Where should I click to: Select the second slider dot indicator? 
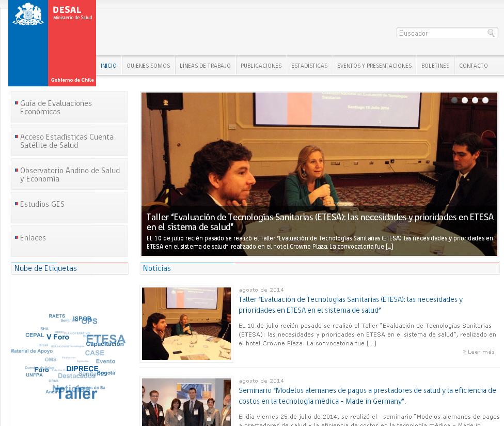click(464, 100)
